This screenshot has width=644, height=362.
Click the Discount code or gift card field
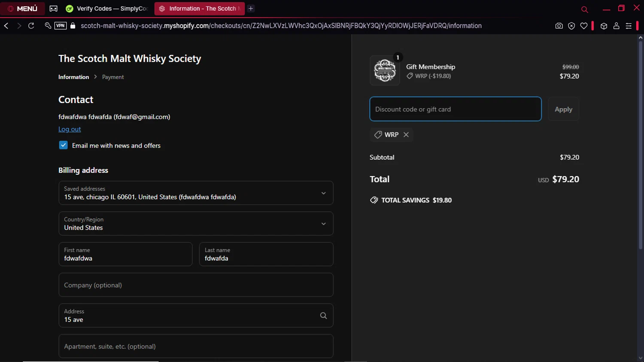click(x=456, y=109)
